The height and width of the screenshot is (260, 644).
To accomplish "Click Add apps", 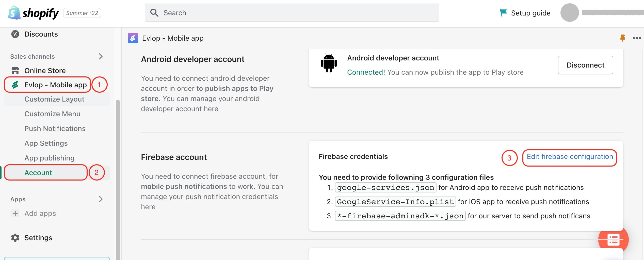I will tap(40, 213).
